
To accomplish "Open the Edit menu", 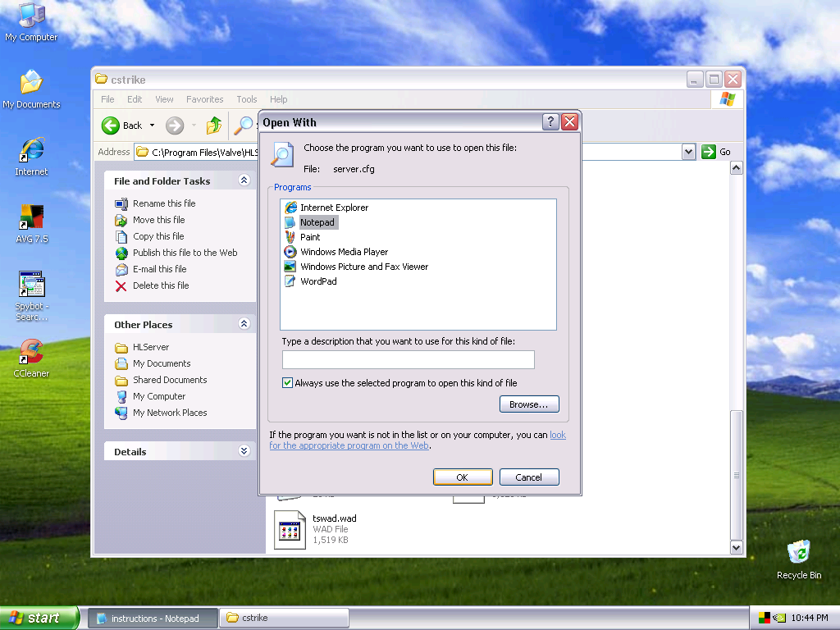I will pos(135,99).
